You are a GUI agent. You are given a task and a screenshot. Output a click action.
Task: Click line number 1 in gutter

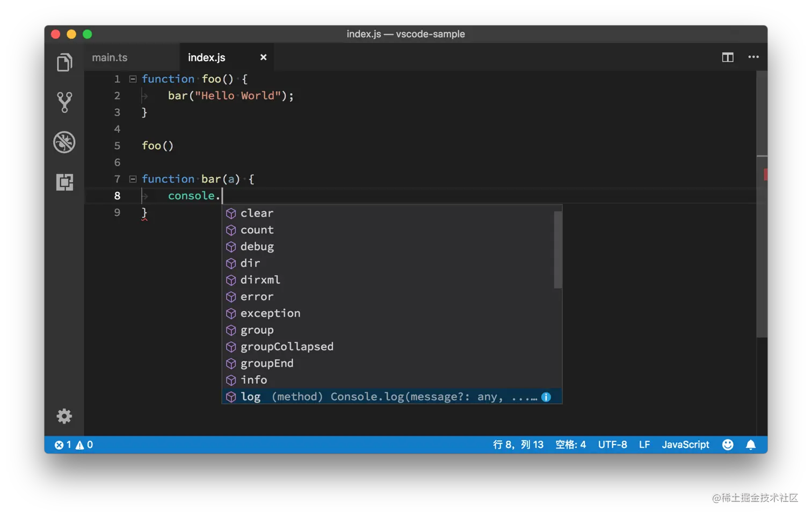point(117,79)
